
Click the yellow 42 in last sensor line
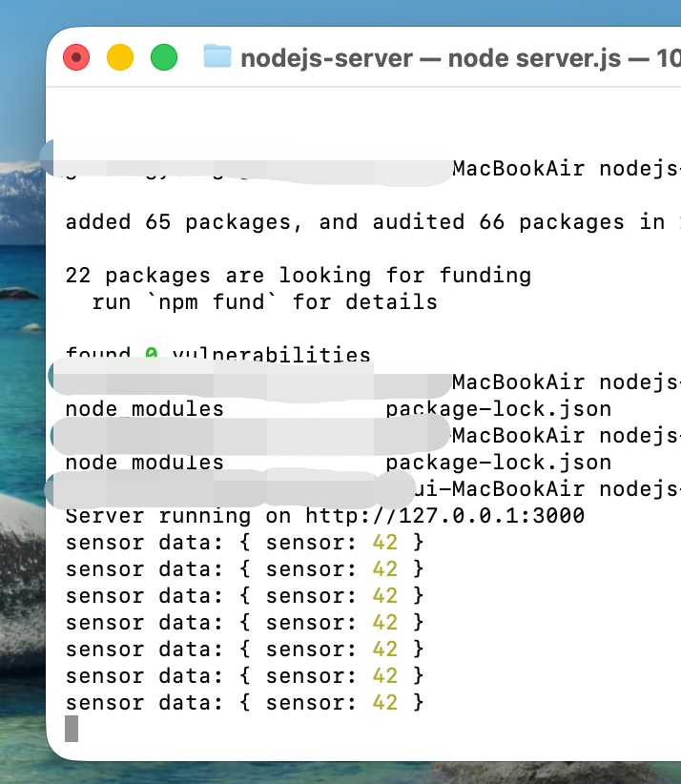pyautogui.click(x=384, y=703)
